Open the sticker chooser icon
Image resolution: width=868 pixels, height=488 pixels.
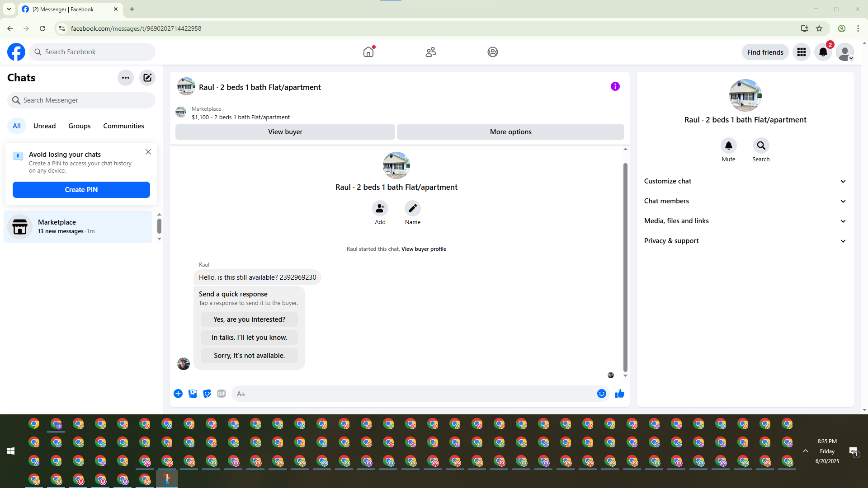tap(207, 394)
